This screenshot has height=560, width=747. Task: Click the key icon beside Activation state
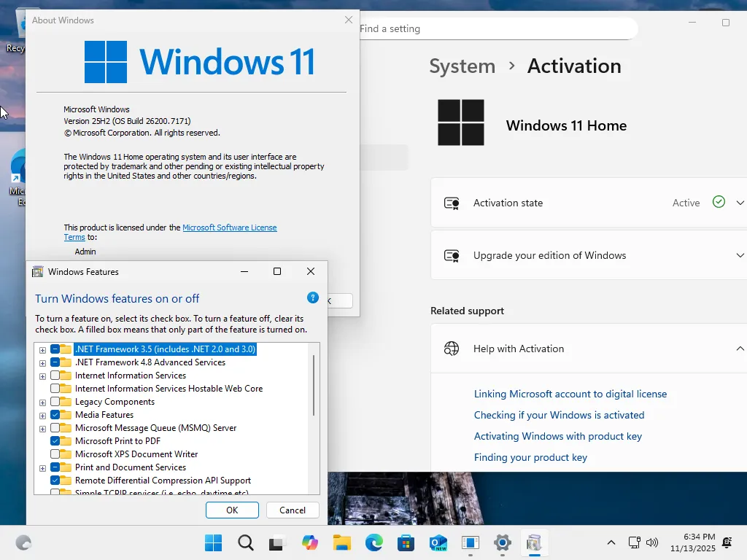point(451,203)
